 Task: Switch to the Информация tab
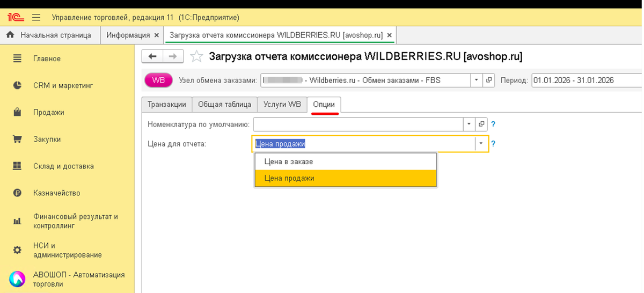(128, 35)
